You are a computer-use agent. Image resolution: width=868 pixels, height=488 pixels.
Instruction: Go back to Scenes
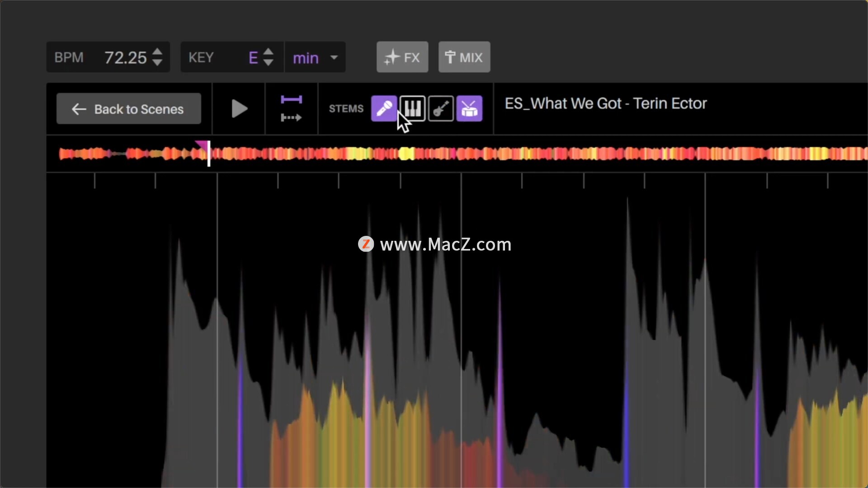[129, 109]
